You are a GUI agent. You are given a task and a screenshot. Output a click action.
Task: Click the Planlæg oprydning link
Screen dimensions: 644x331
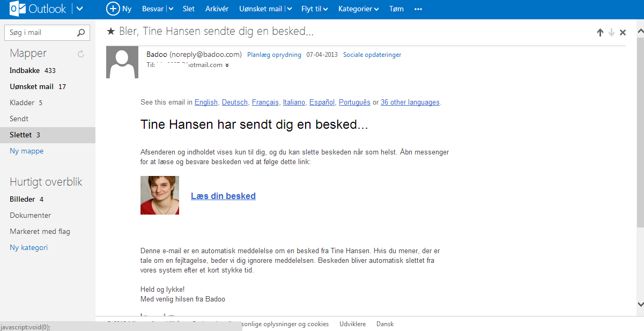click(x=274, y=55)
